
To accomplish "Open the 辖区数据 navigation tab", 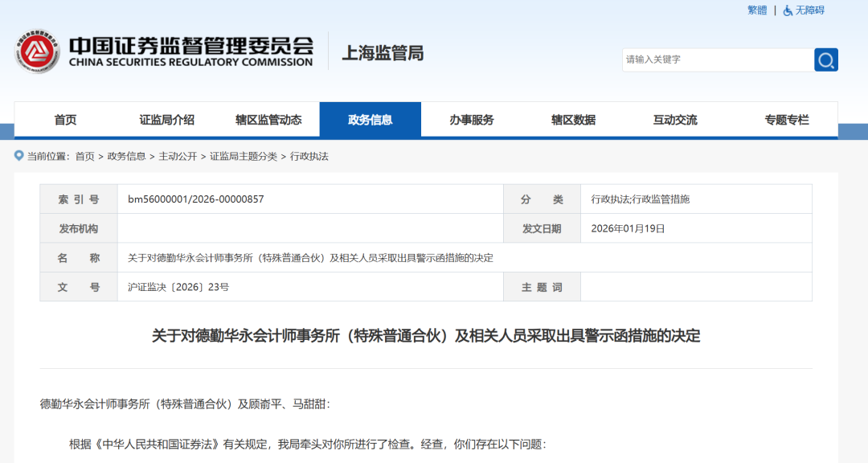I will pyautogui.click(x=574, y=120).
